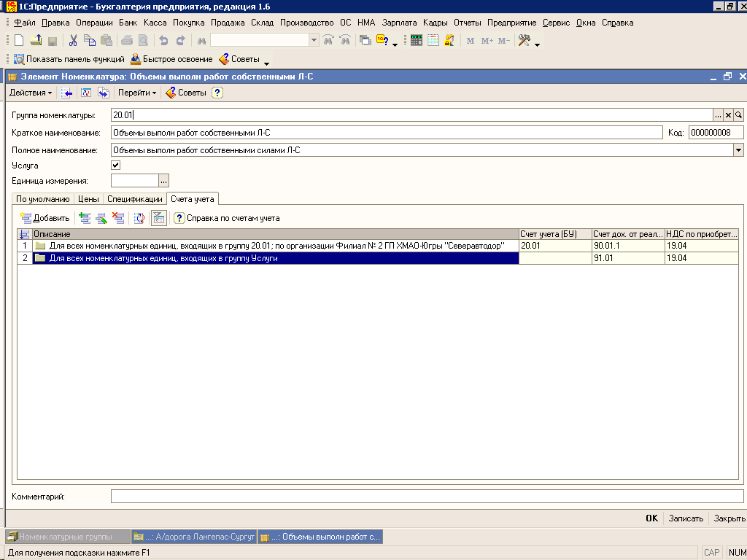Click the Cut scissors icon
747x560 pixels.
74,41
